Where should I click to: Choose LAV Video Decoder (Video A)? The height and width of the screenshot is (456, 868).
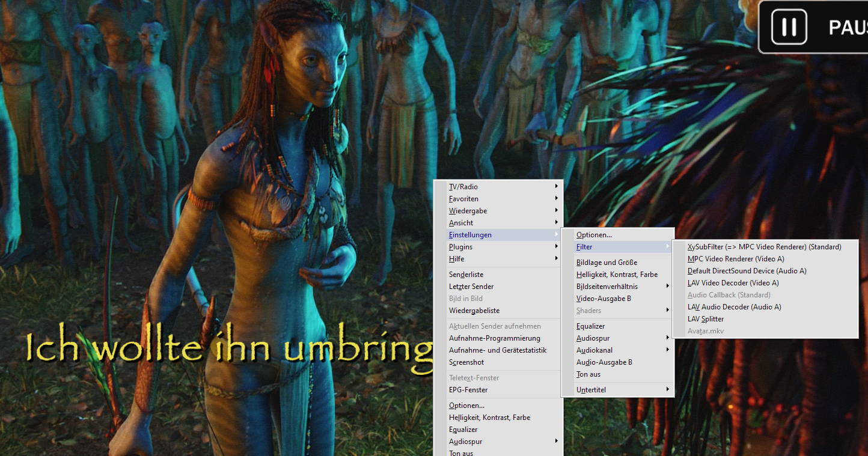click(x=733, y=283)
